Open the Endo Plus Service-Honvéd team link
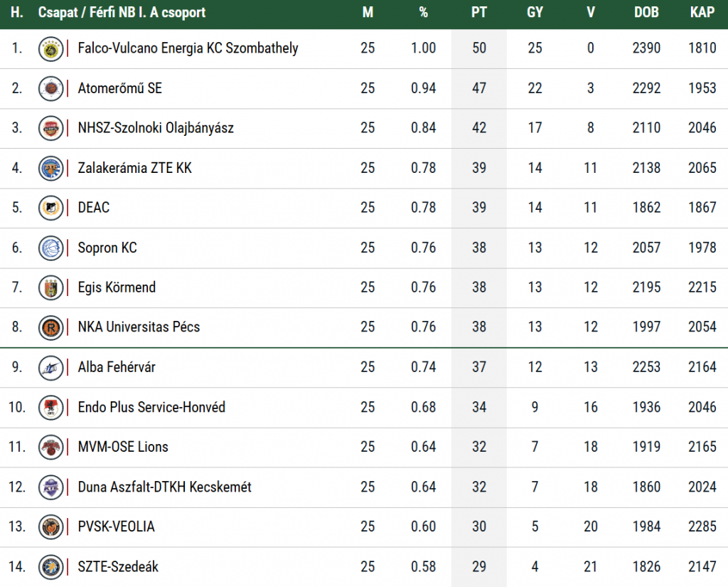Image resolution: width=728 pixels, height=587 pixels. click(x=151, y=407)
